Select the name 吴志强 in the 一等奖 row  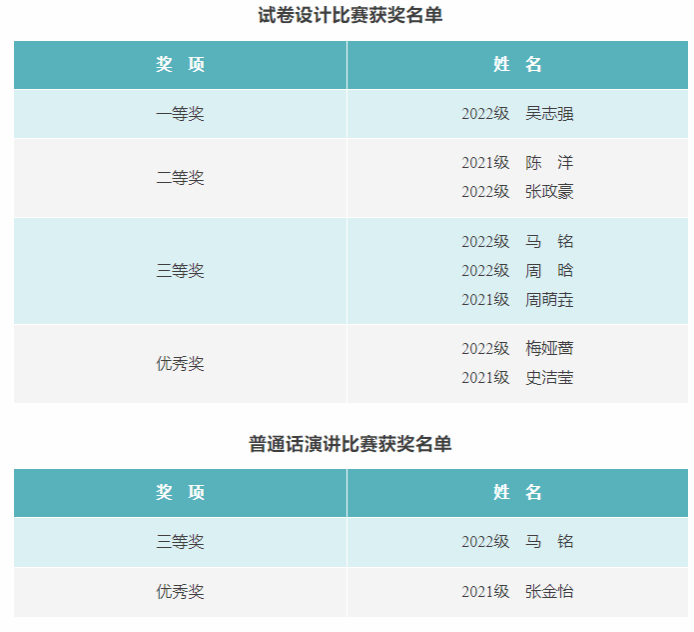[x=549, y=114]
